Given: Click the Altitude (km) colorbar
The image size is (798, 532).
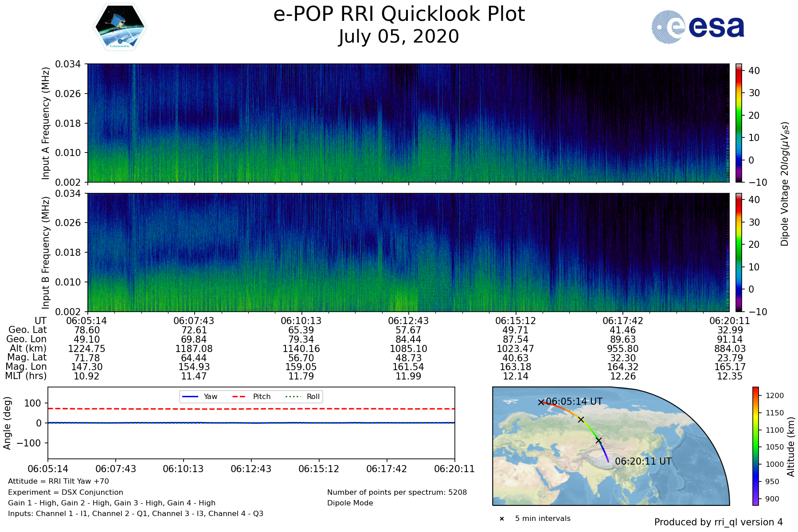Looking at the screenshot, I should click(755, 446).
